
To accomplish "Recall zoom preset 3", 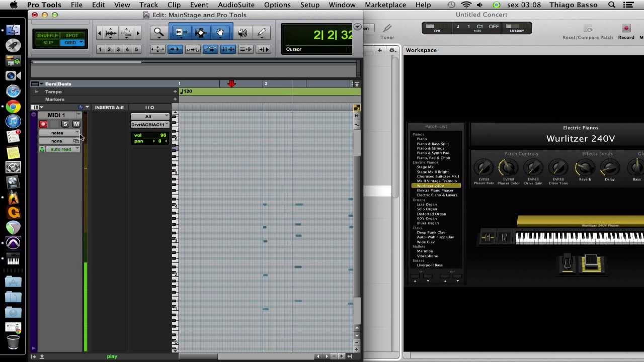I will [x=118, y=49].
